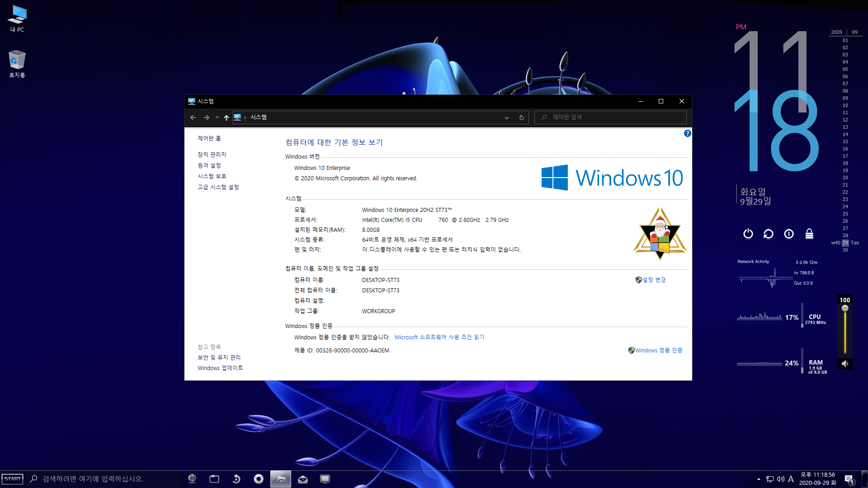Open the mail envelope taskbar icon
Image resolution: width=868 pixels, height=488 pixels.
303,479
